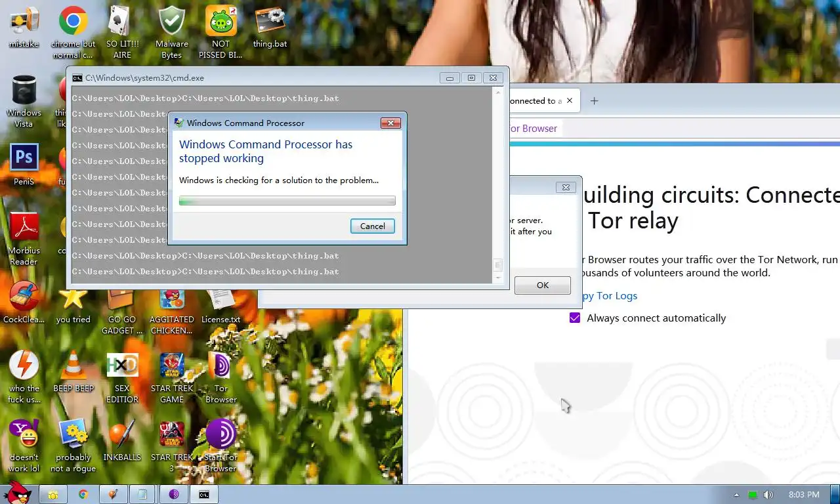Click the green network tray icon
840x504 pixels.
[x=753, y=495]
